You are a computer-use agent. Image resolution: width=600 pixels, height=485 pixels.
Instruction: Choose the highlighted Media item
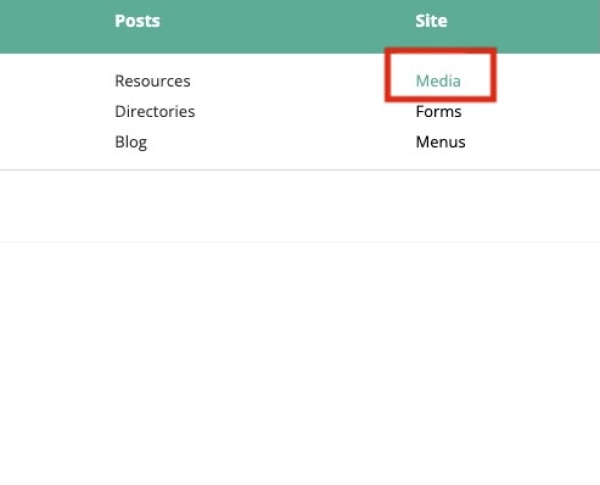438,81
